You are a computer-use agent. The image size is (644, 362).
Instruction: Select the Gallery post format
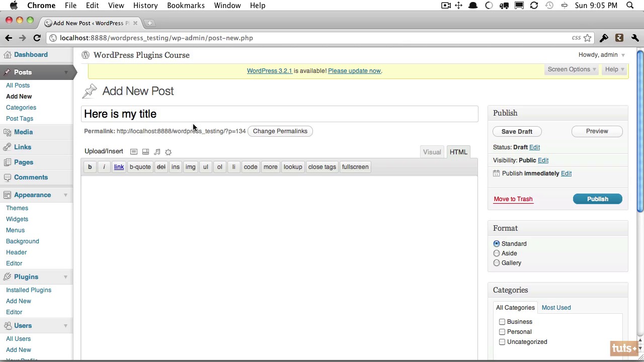(x=497, y=263)
